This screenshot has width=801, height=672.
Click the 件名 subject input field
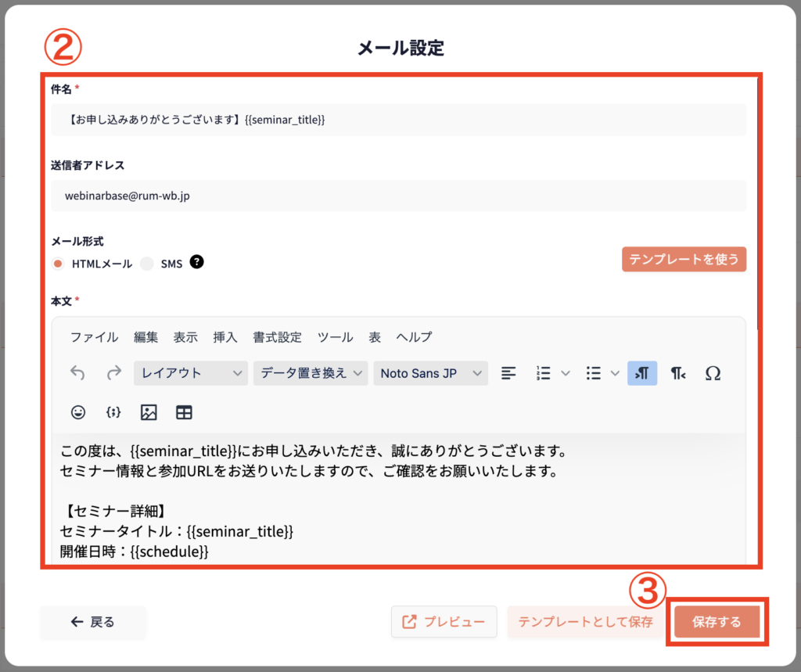(x=399, y=120)
